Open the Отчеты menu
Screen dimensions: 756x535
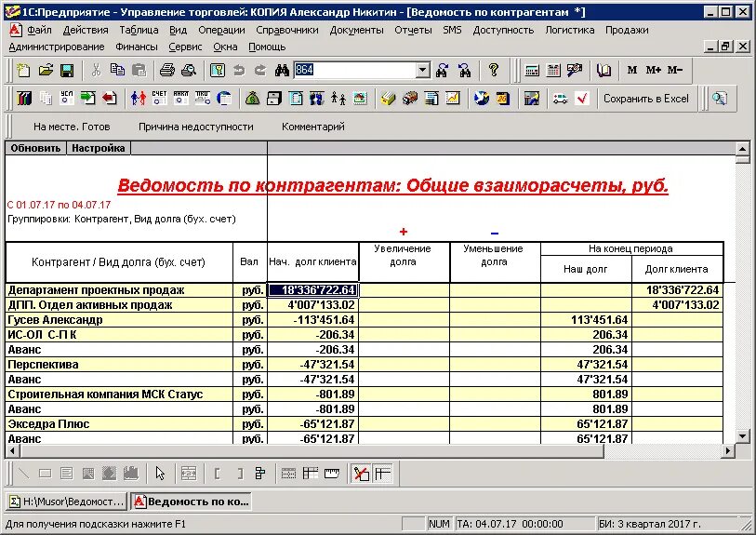[x=413, y=30]
